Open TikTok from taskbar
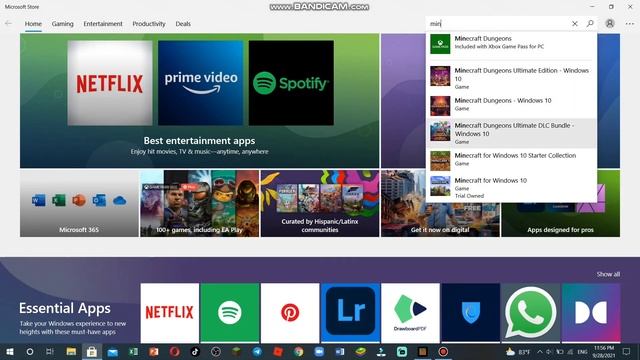The height and width of the screenshot is (360, 640). tap(195, 352)
